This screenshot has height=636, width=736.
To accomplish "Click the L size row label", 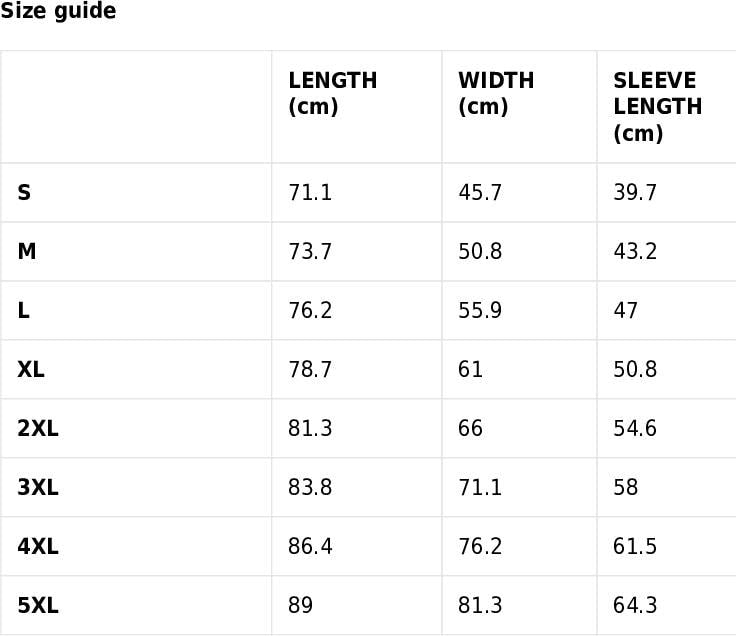I will click(23, 310).
